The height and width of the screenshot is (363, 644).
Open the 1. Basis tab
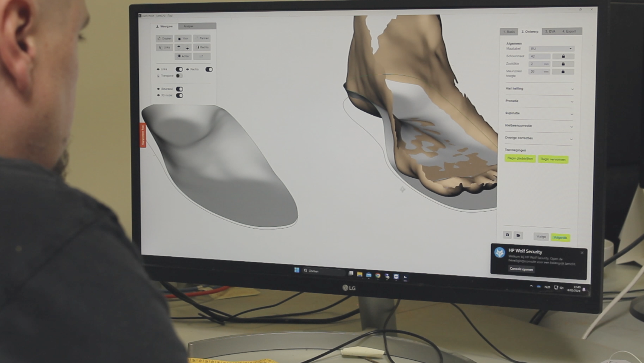(509, 32)
